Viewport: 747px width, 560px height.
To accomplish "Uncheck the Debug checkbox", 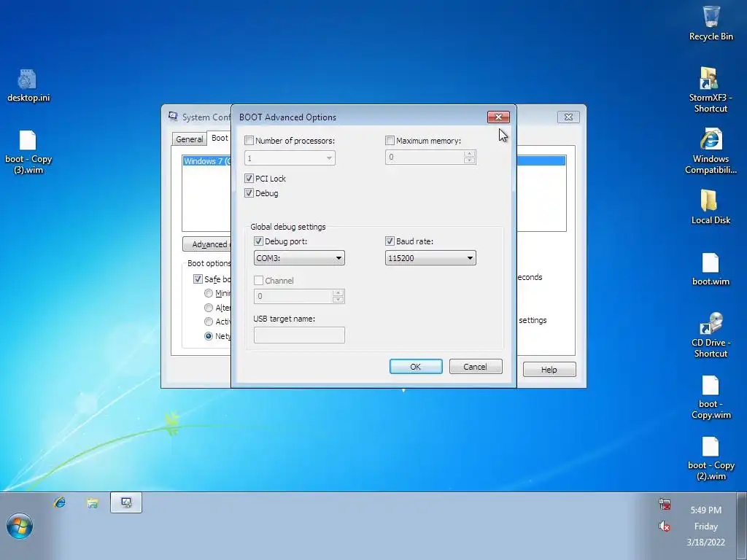I will (249, 192).
